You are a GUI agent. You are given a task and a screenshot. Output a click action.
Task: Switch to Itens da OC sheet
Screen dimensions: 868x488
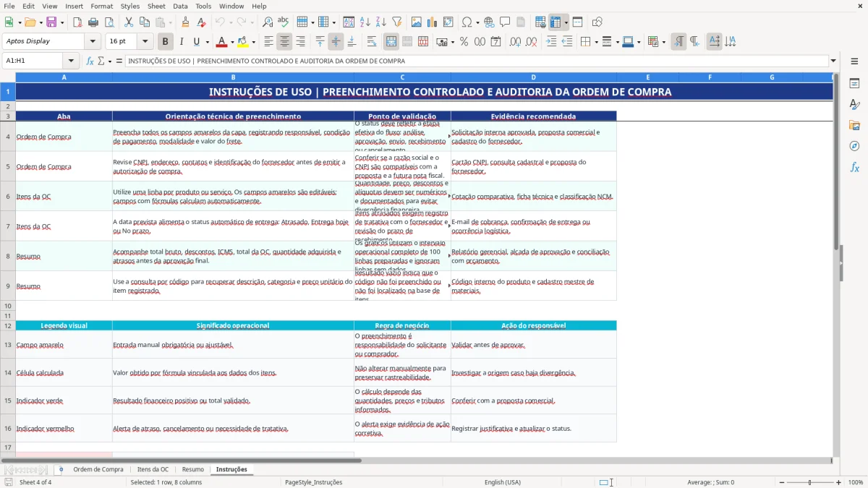tap(153, 470)
